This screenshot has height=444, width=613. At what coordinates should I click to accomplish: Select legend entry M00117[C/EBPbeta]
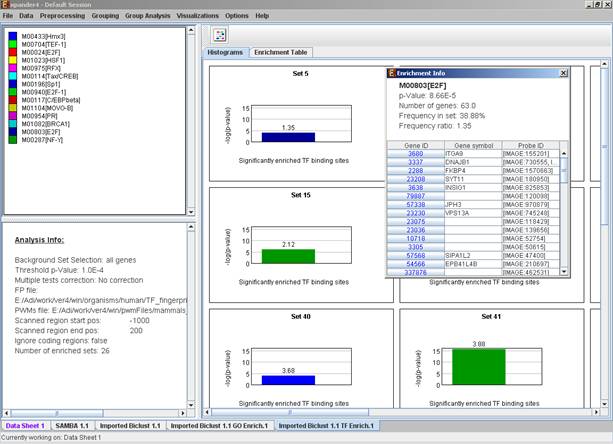pyautogui.click(x=51, y=100)
